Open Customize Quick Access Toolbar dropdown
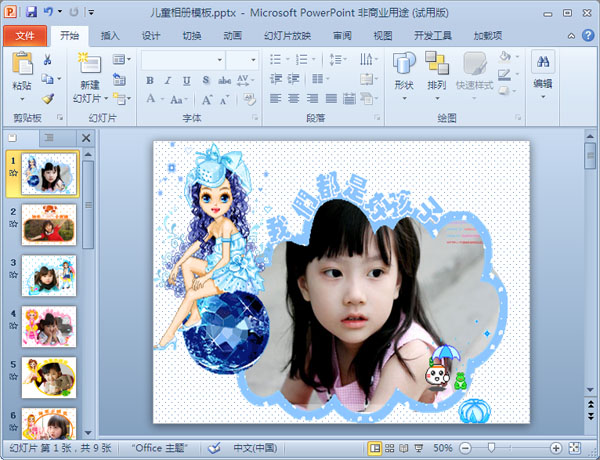Image resolution: width=600 pixels, height=460 pixels. [x=91, y=12]
